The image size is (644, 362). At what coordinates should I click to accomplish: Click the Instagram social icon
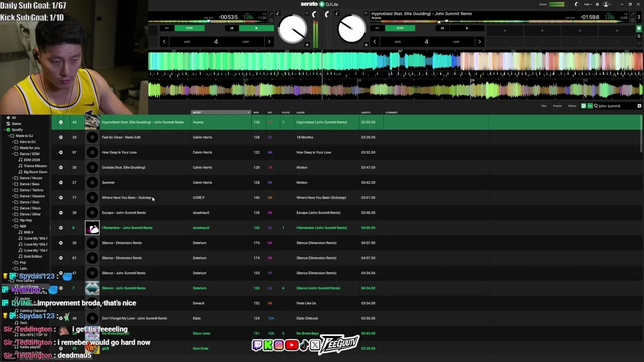pyautogui.click(x=279, y=345)
